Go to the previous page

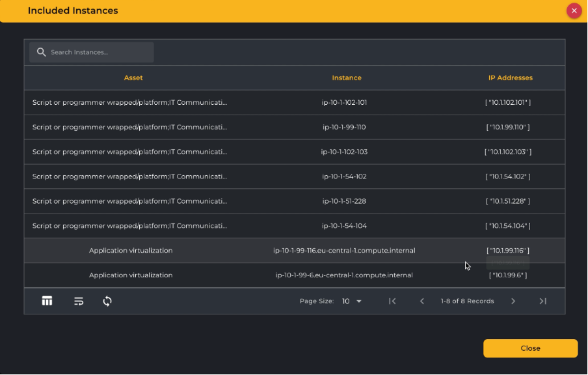pyautogui.click(x=421, y=301)
